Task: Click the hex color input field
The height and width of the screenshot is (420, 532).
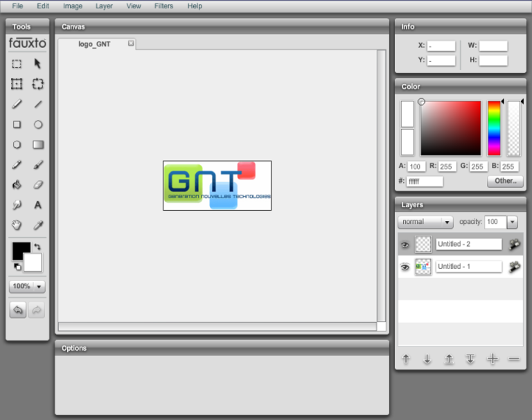Action: coord(425,182)
